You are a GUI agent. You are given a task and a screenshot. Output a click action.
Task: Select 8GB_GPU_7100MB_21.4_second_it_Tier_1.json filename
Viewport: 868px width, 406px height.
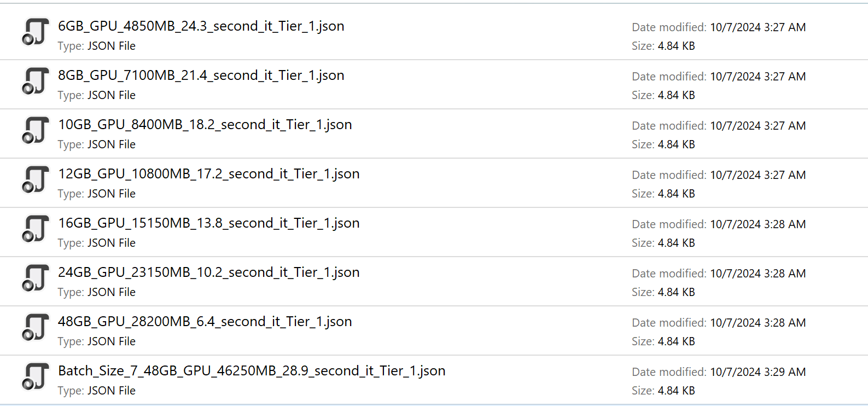pyautogui.click(x=201, y=76)
